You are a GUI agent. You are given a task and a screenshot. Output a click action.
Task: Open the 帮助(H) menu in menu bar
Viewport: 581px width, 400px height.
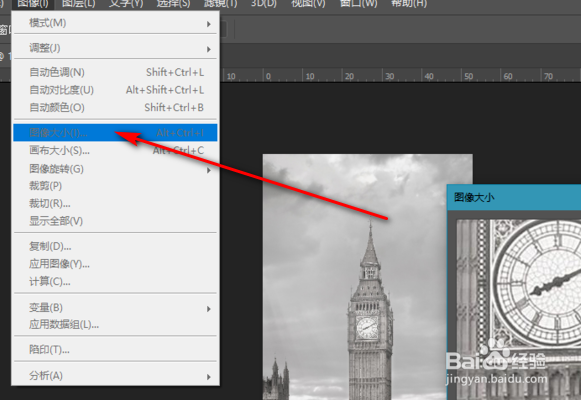click(409, 4)
